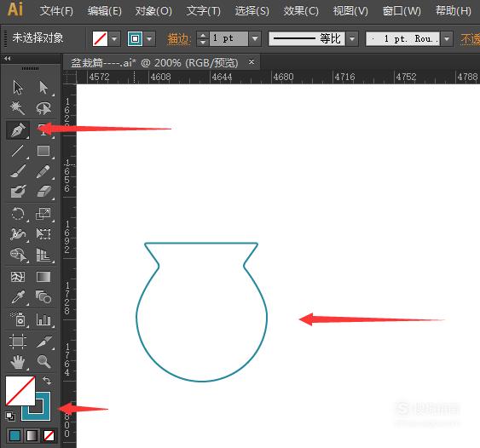Select the Lasso tool

(x=43, y=108)
